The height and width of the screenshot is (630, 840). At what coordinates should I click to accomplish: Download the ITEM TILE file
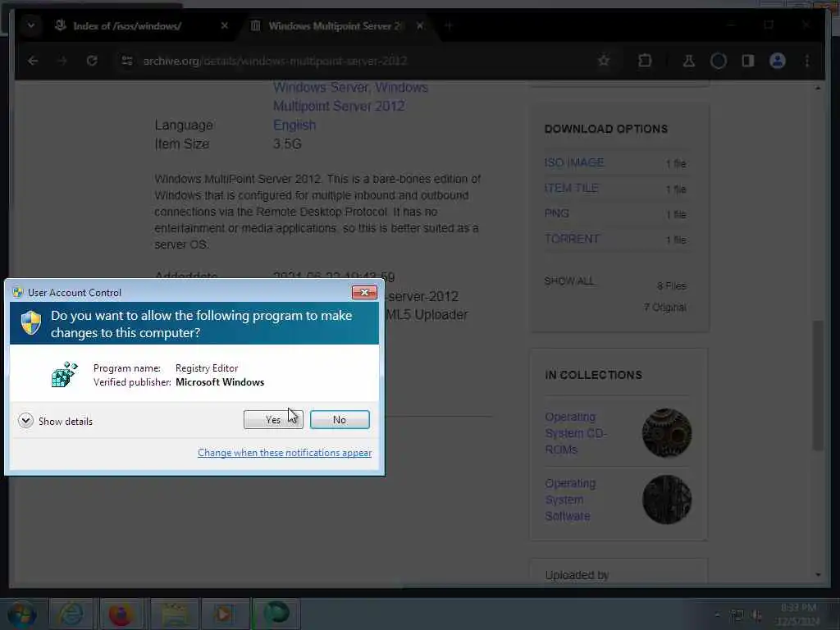tap(572, 188)
